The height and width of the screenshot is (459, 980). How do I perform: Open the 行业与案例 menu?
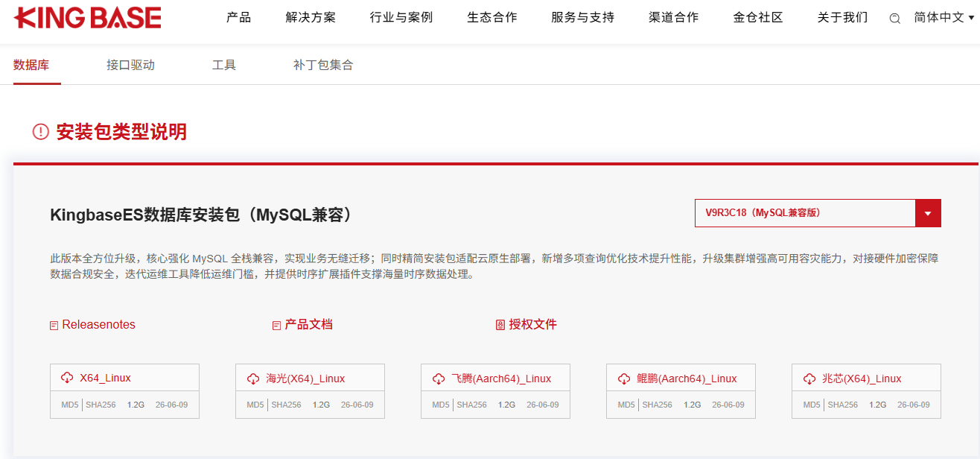pyautogui.click(x=401, y=17)
